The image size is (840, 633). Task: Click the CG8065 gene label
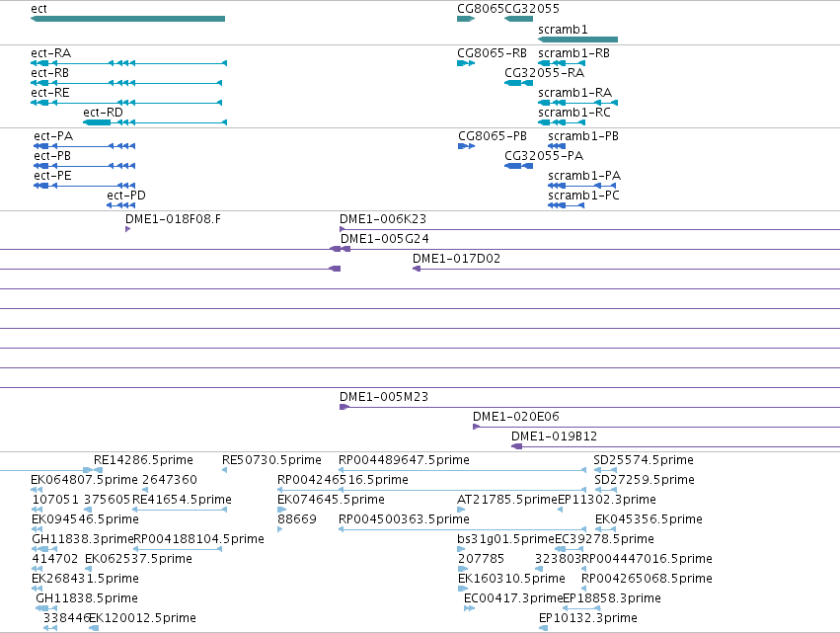click(x=481, y=9)
